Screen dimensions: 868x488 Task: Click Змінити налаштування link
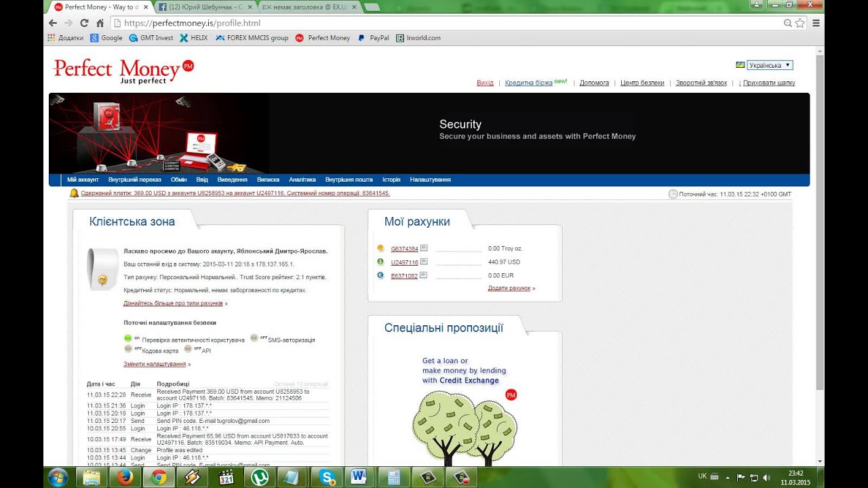(x=155, y=364)
